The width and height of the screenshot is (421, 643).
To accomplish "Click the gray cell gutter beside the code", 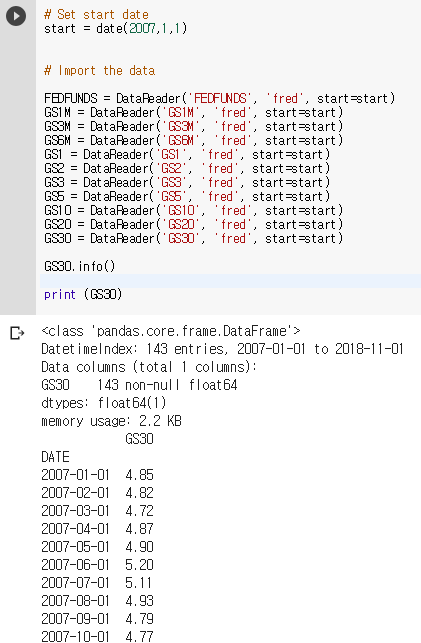I will [x=18, y=172].
